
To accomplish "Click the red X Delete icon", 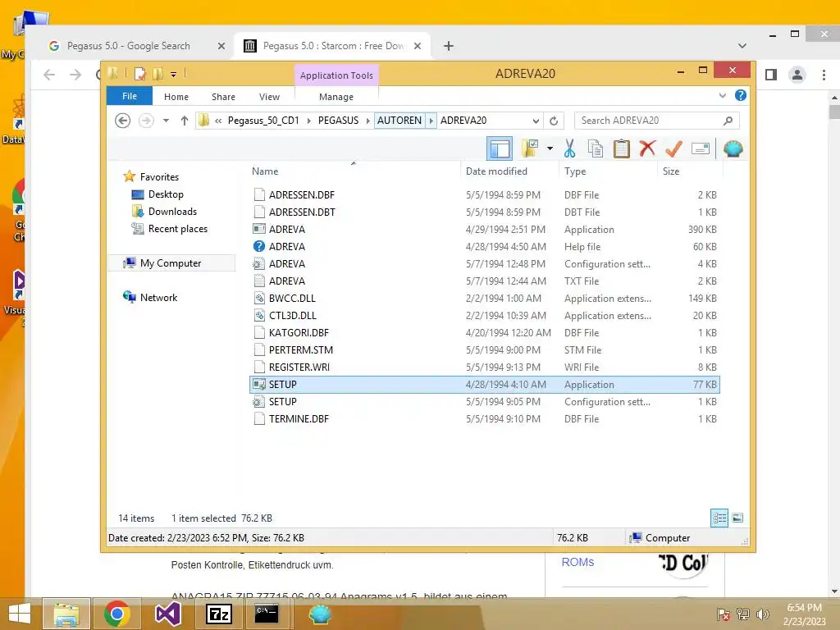I will pos(647,148).
